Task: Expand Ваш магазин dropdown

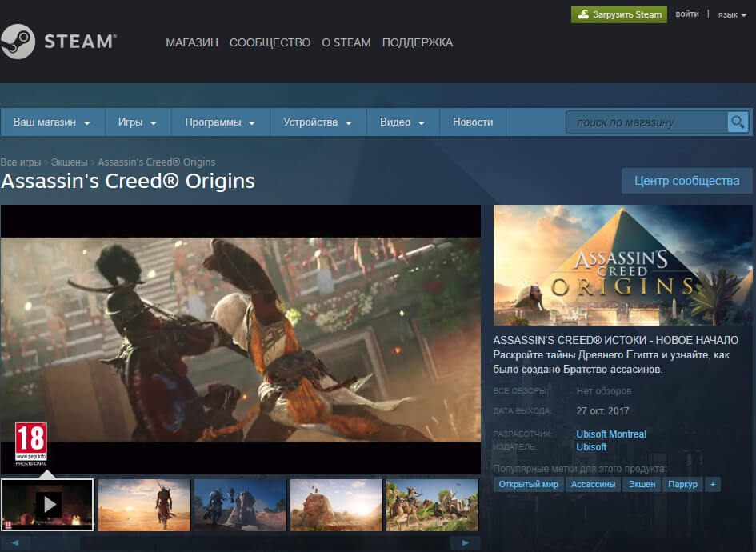Action: 52,122
